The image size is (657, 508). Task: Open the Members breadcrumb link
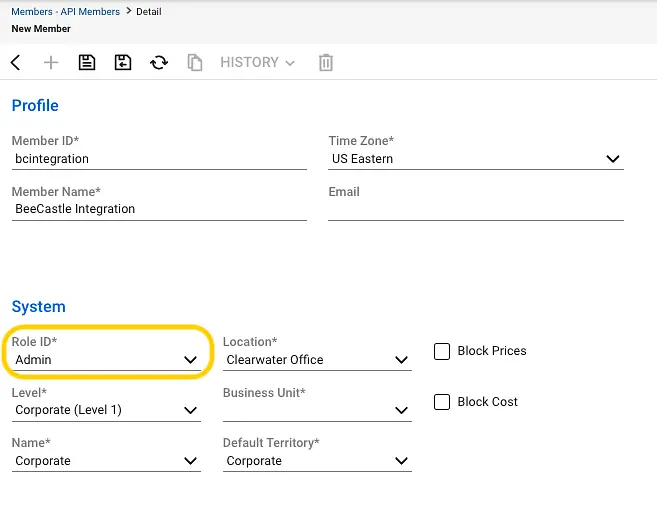coord(32,12)
